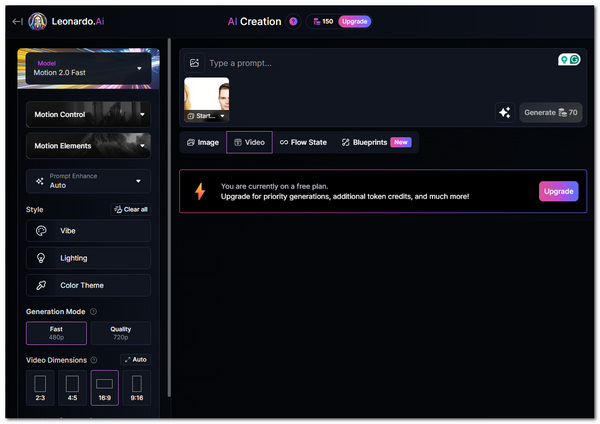600x424 pixels.
Task: Click the add image icon in prompt box
Action: (194, 63)
